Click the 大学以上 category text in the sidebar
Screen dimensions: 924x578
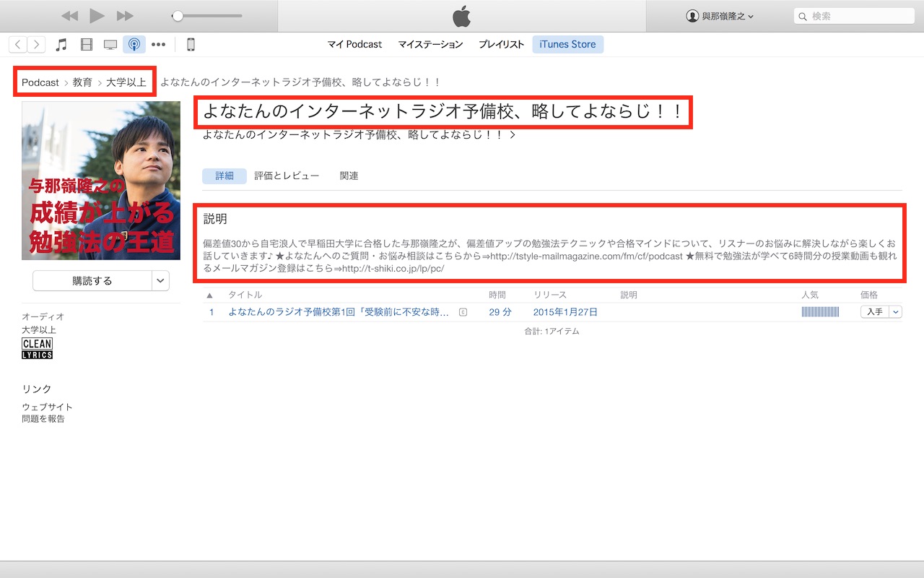[39, 329]
